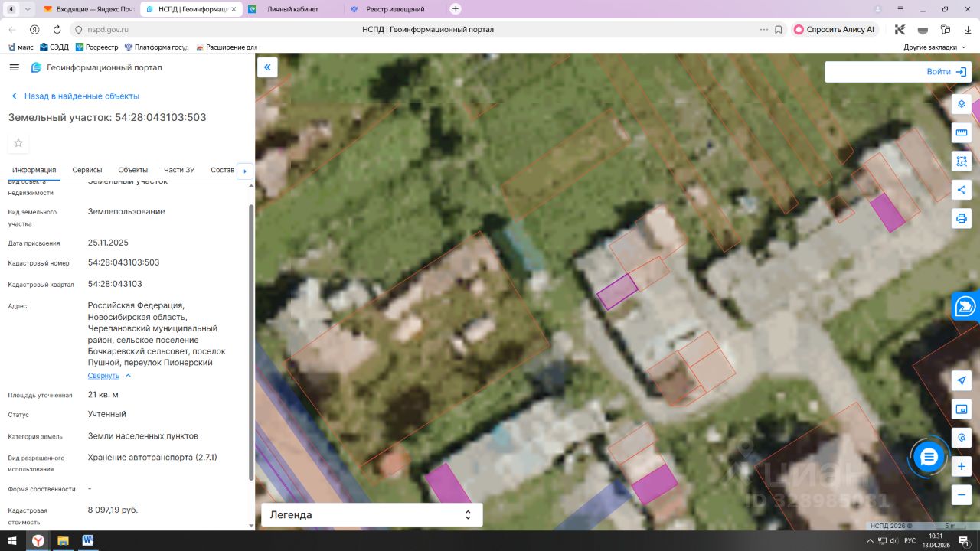Screen dimensions: 980x551
Task: Switch to the Объекты tab
Action: [133, 170]
